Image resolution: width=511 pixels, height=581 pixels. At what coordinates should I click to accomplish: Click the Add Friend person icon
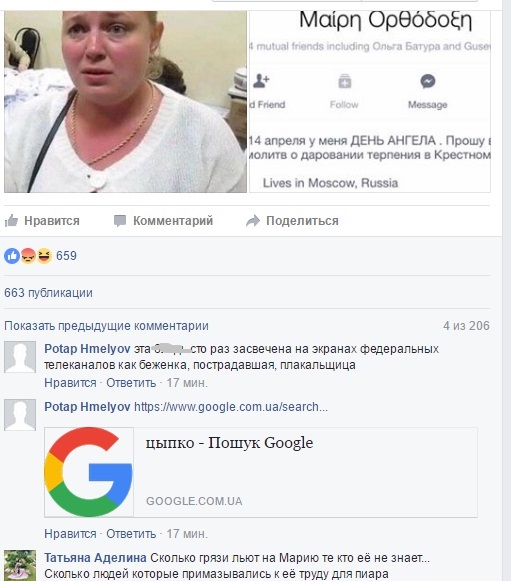[x=261, y=81]
